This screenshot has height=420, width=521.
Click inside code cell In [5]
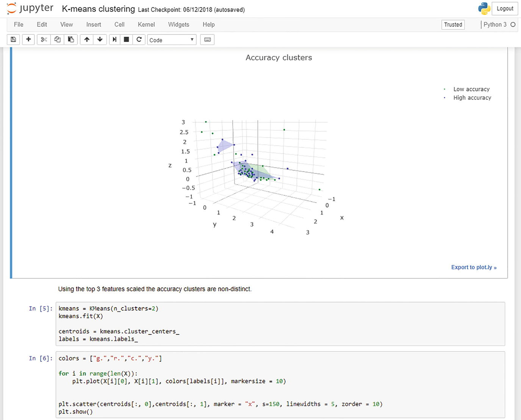[x=280, y=324]
